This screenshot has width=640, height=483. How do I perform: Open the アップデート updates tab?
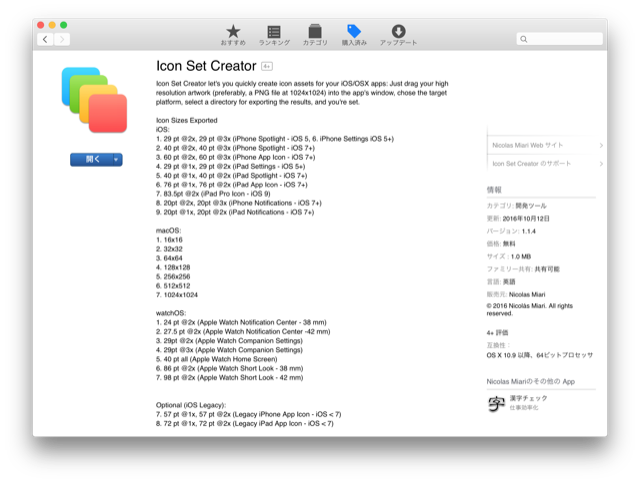[x=398, y=35]
